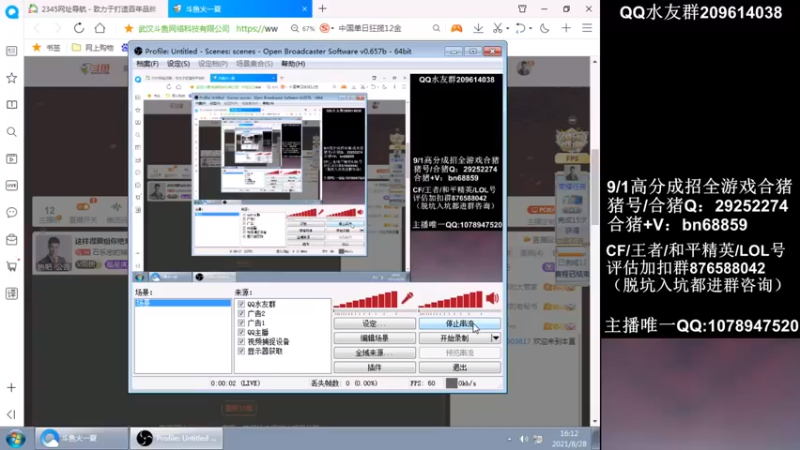Image resolution: width=800 pixels, height=450 pixels.
Task: Uncheck the 显示器获取 source checkbox
Action: click(x=241, y=351)
